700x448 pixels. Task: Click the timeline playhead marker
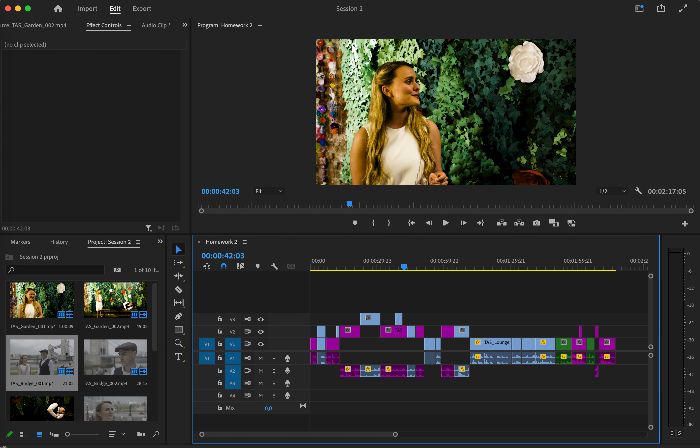pos(404,266)
